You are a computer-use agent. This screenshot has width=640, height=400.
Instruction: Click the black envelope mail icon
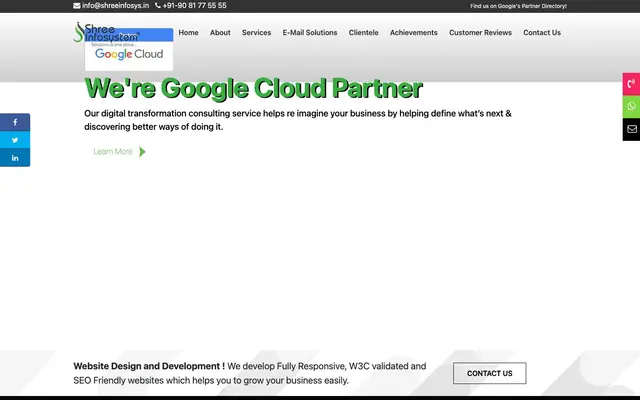click(x=631, y=129)
